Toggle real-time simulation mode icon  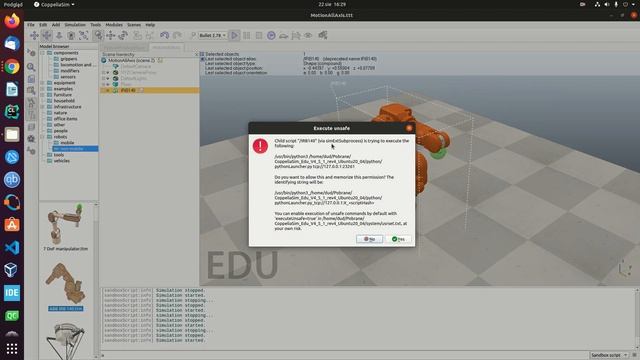(271, 36)
